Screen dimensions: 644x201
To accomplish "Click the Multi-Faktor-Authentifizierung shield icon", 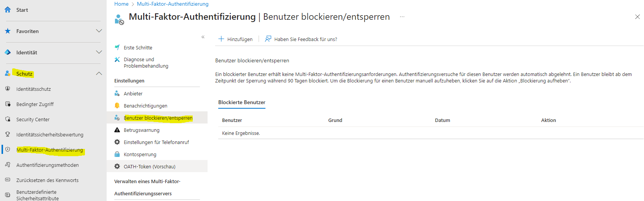I will tap(8, 150).
